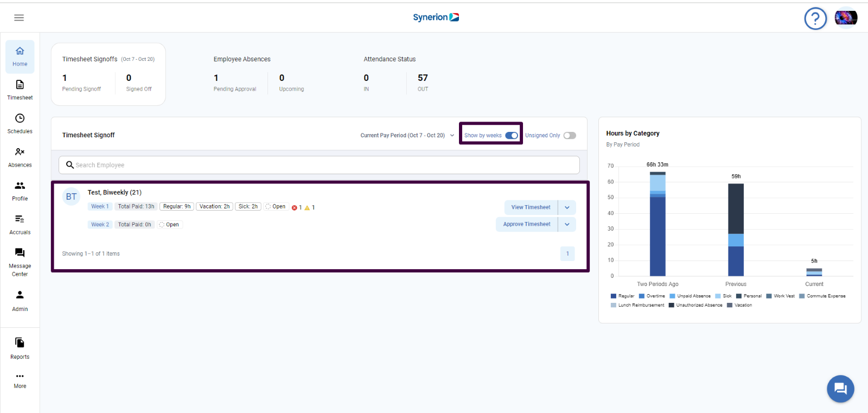
Task: Toggle the Commute Expense legend item
Action: [822, 296]
